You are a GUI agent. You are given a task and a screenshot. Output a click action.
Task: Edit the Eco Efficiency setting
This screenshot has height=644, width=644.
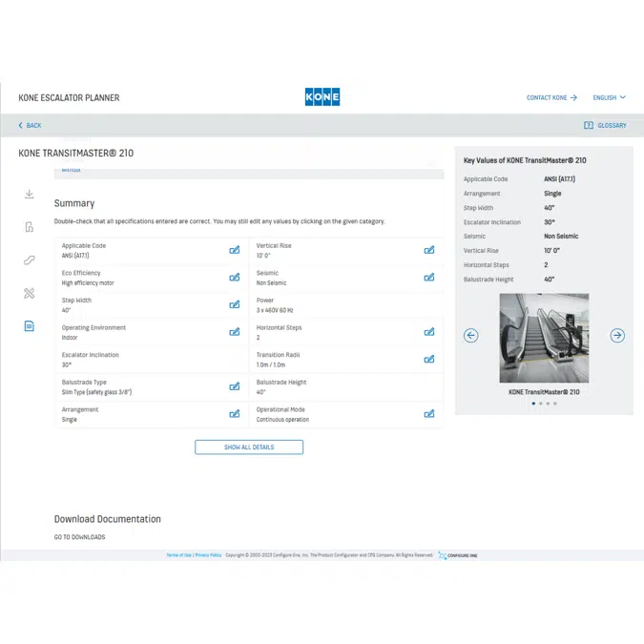[235, 278]
